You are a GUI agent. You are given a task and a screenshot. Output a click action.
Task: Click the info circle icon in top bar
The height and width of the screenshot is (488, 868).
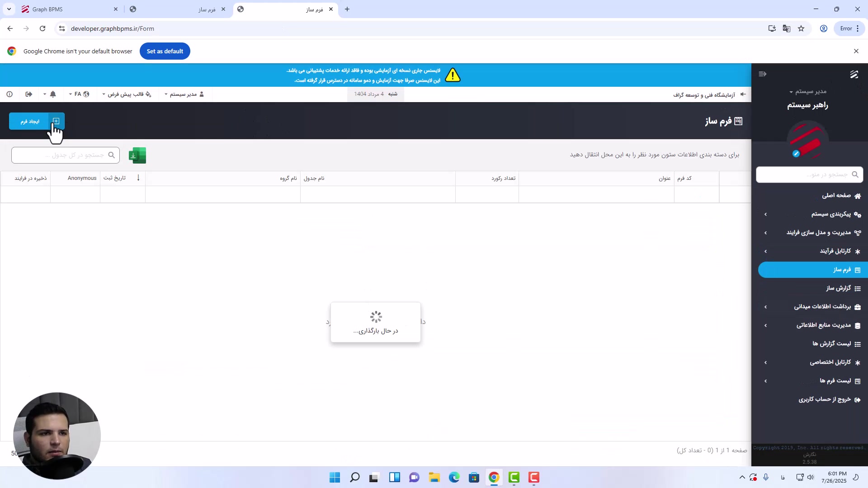tap(9, 94)
